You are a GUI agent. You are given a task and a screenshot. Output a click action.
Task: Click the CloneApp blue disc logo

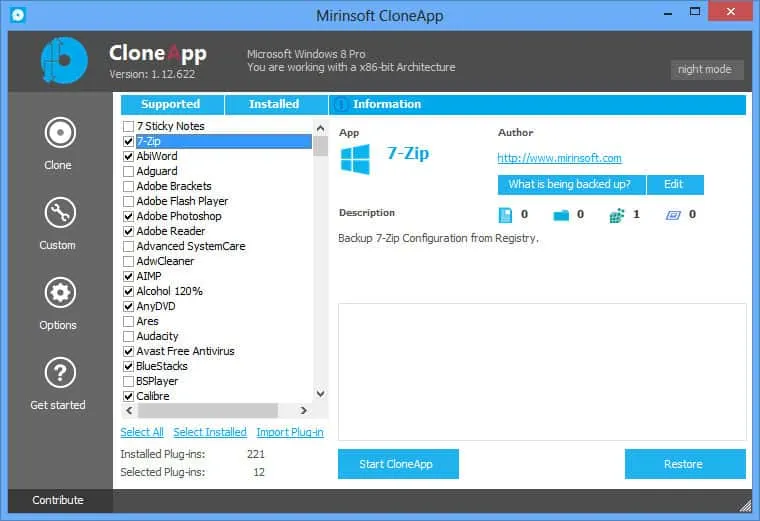pos(64,60)
